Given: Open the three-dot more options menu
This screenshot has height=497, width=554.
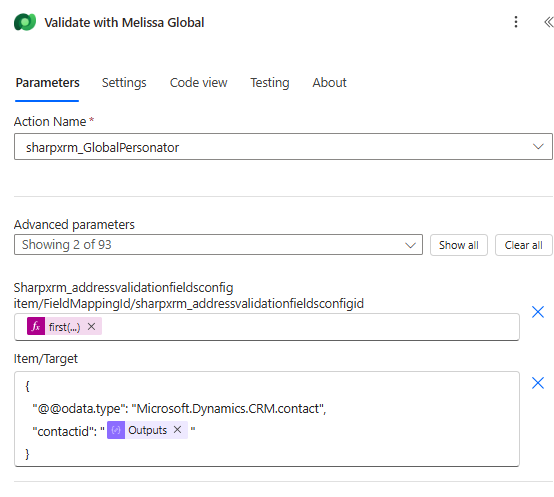Looking at the screenshot, I should tap(516, 22).
